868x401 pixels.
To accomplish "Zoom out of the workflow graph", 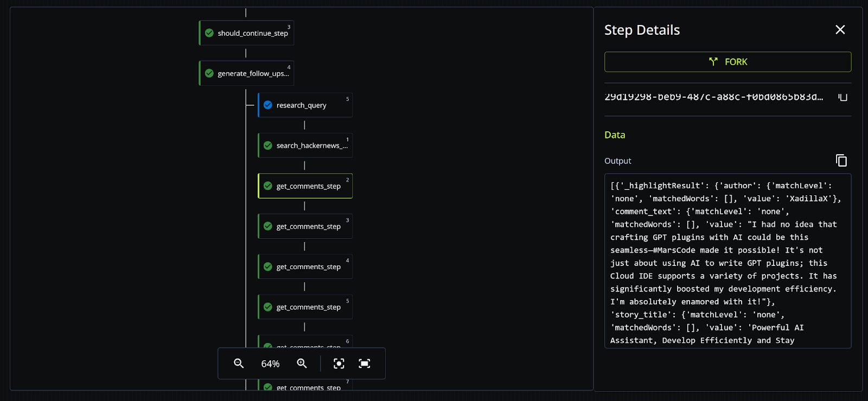I will click(x=239, y=364).
